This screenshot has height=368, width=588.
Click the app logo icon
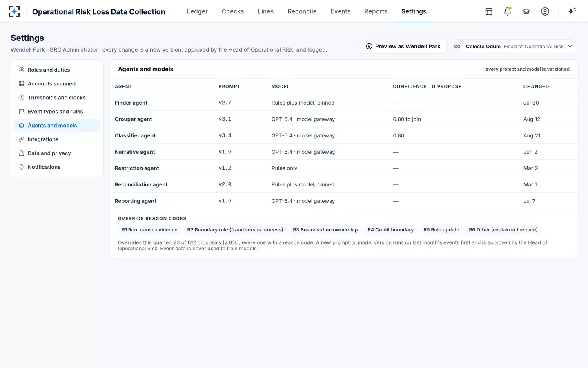[x=14, y=11]
